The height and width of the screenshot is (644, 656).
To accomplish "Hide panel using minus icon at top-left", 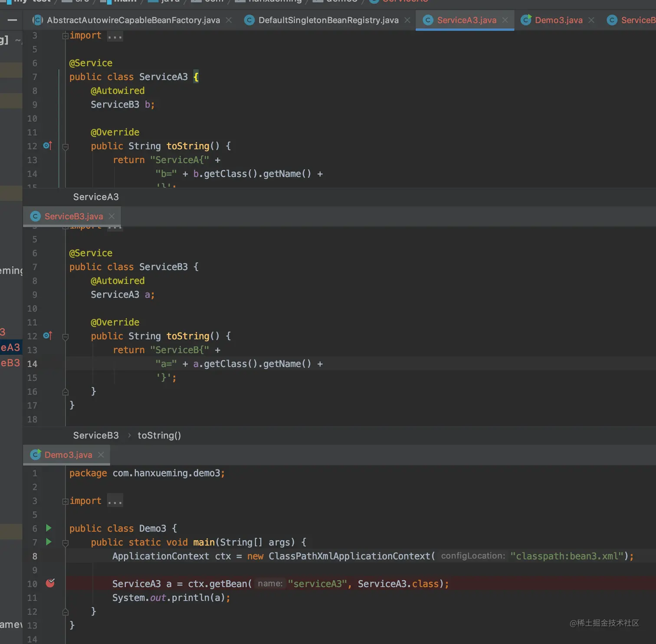I will pos(13,20).
